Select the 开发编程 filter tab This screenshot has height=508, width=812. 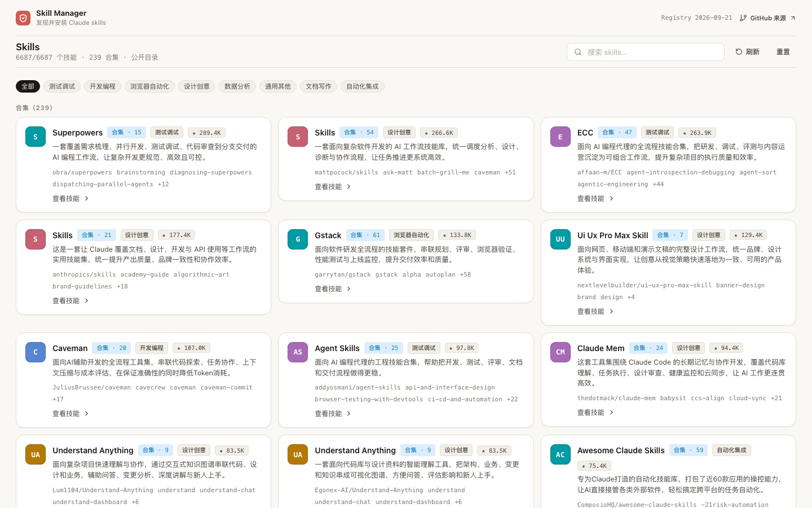pyautogui.click(x=103, y=86)
